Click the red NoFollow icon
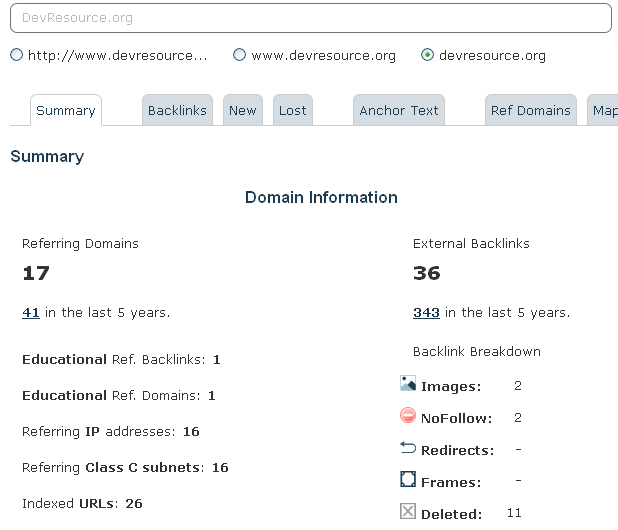618x530 pixels. pos(408,415)
